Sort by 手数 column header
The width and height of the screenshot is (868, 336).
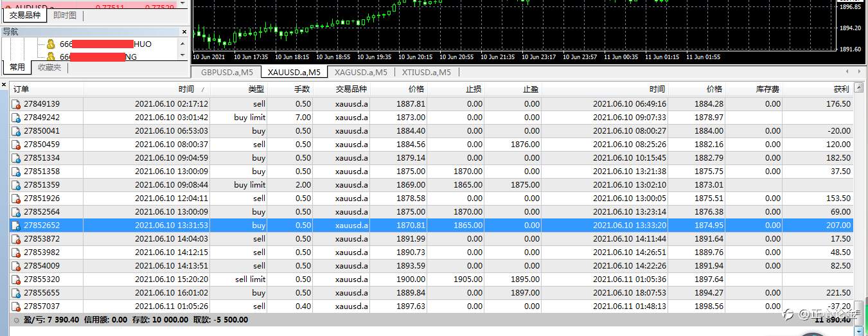290,89
